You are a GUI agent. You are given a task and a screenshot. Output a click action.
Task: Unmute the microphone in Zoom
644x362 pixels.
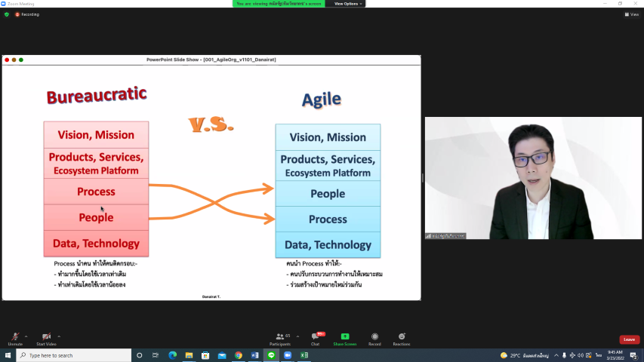[14, 338]
